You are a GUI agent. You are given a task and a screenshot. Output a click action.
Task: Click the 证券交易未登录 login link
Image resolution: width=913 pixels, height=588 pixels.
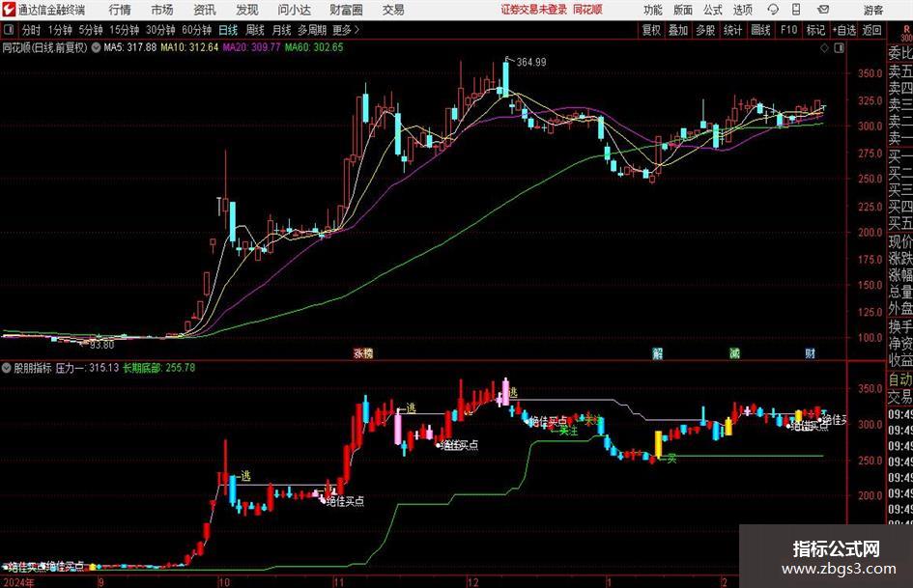533,10
